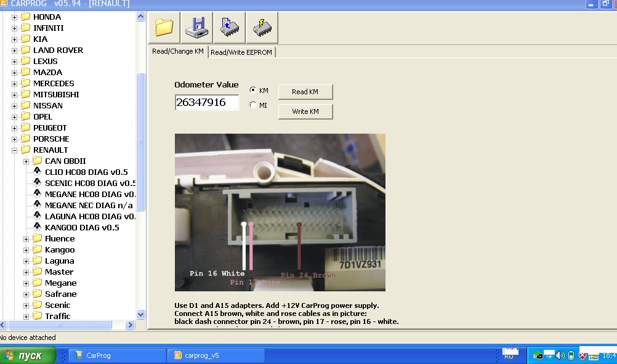
Task: Click the Write KM button
Action: [x=305, y=111]
